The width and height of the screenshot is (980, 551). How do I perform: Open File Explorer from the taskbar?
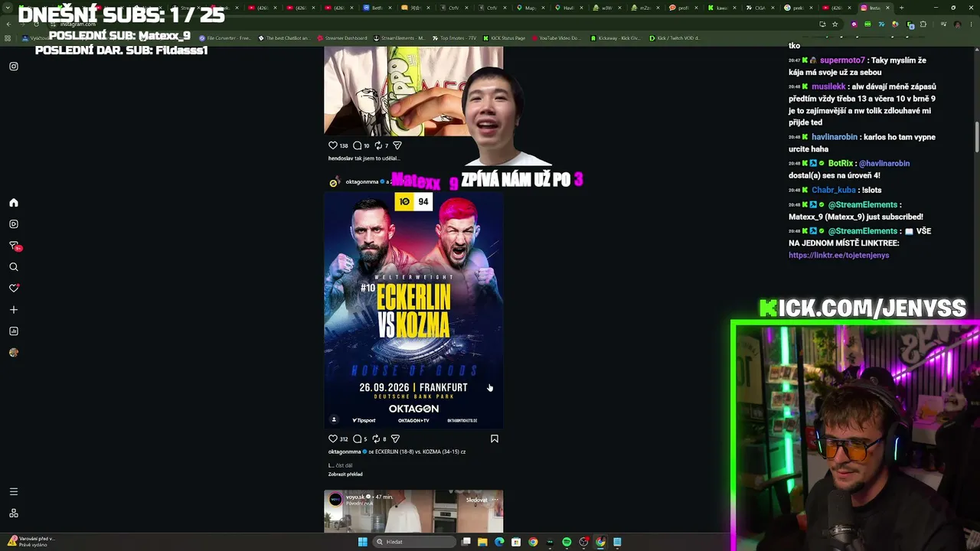(x=482, y=542)
